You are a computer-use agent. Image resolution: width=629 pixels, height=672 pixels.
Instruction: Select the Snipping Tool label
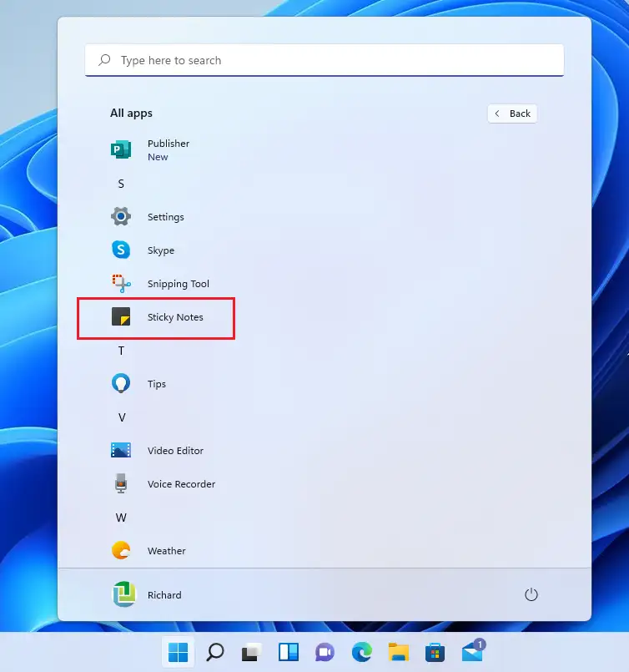pos(179,284)
